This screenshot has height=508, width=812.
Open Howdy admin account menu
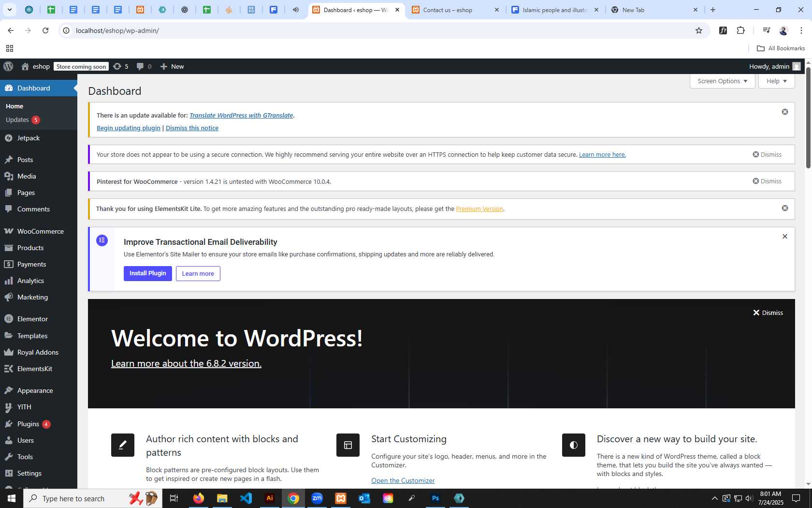[774, 66]
